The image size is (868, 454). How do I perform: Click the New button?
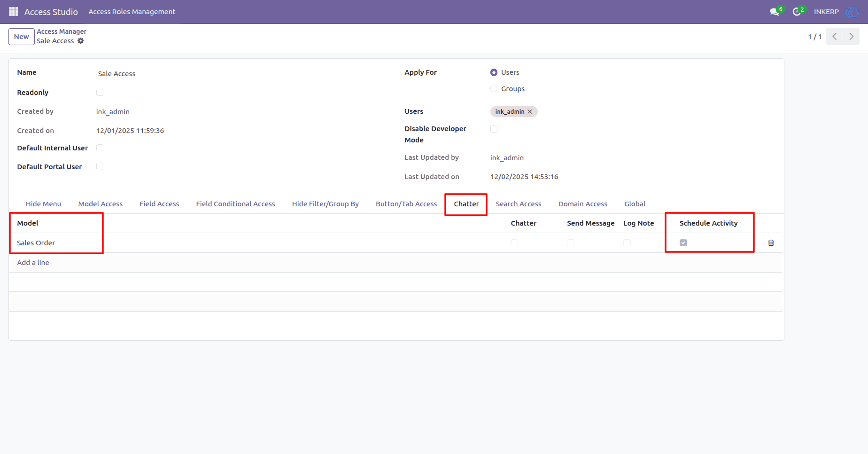tap(22, 37)
